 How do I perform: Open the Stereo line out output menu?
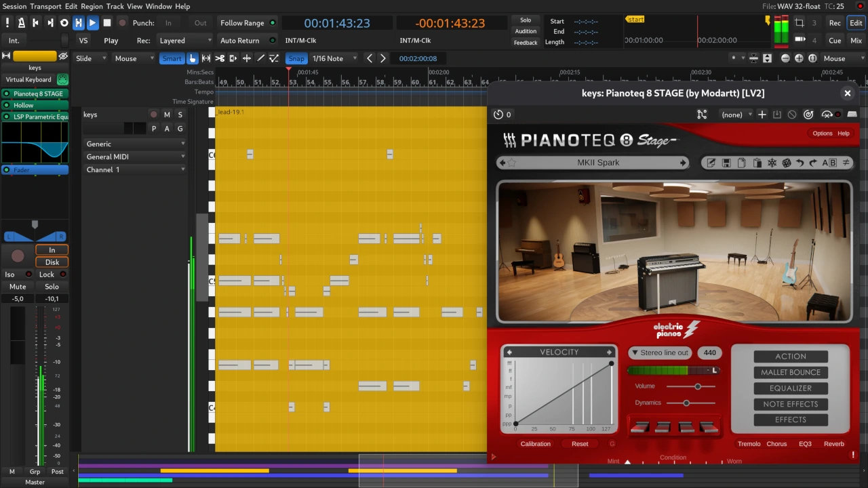pyautogui.click(x=659, y=352)
